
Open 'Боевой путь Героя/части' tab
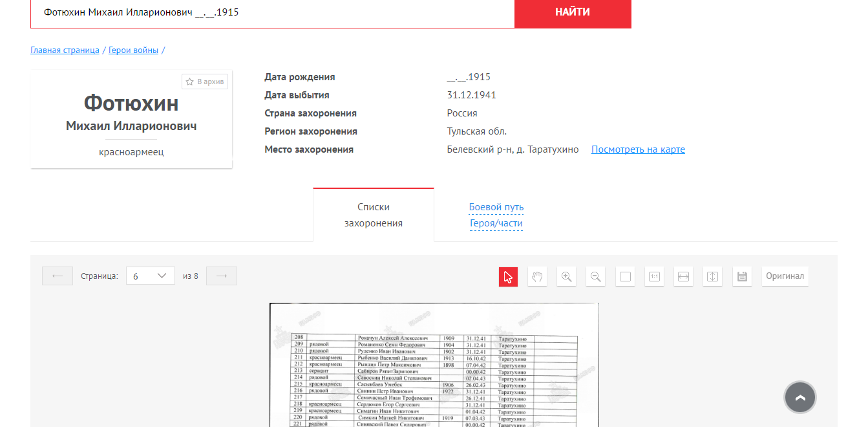[496, 215]
